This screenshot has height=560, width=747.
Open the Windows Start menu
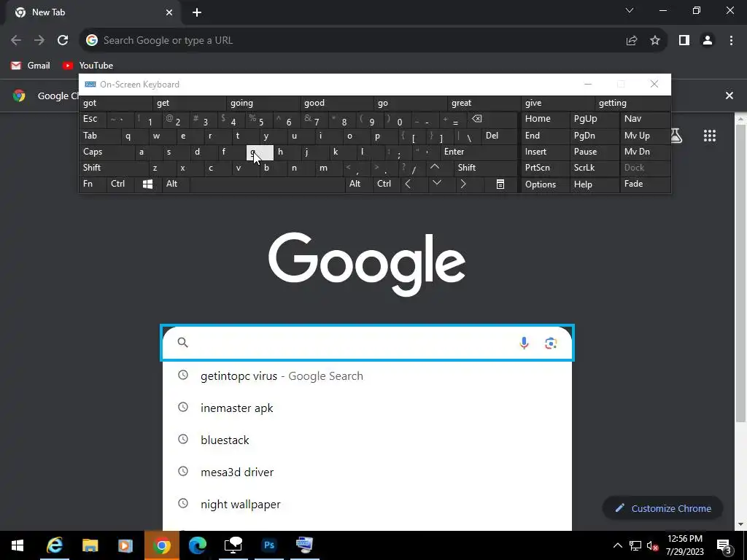tap(18, 545)
